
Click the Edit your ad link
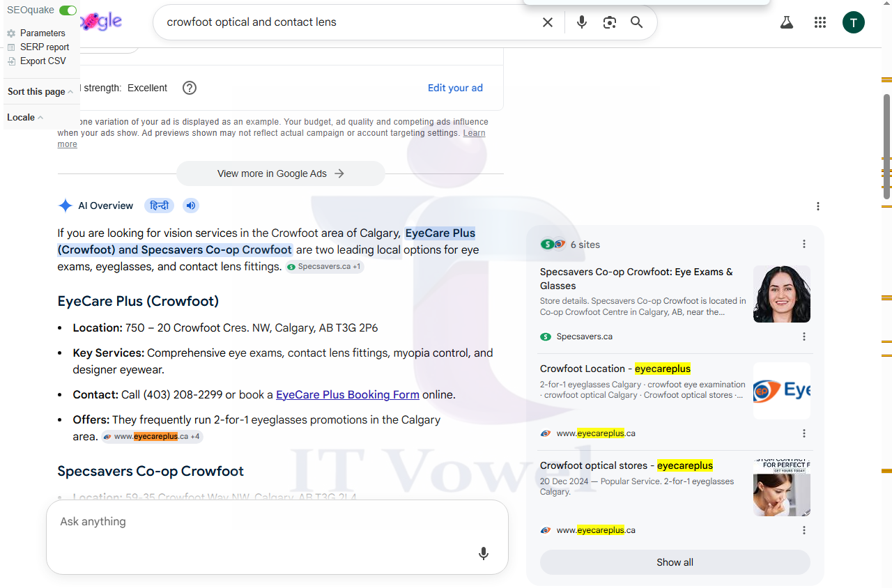(x=455, y=88)
